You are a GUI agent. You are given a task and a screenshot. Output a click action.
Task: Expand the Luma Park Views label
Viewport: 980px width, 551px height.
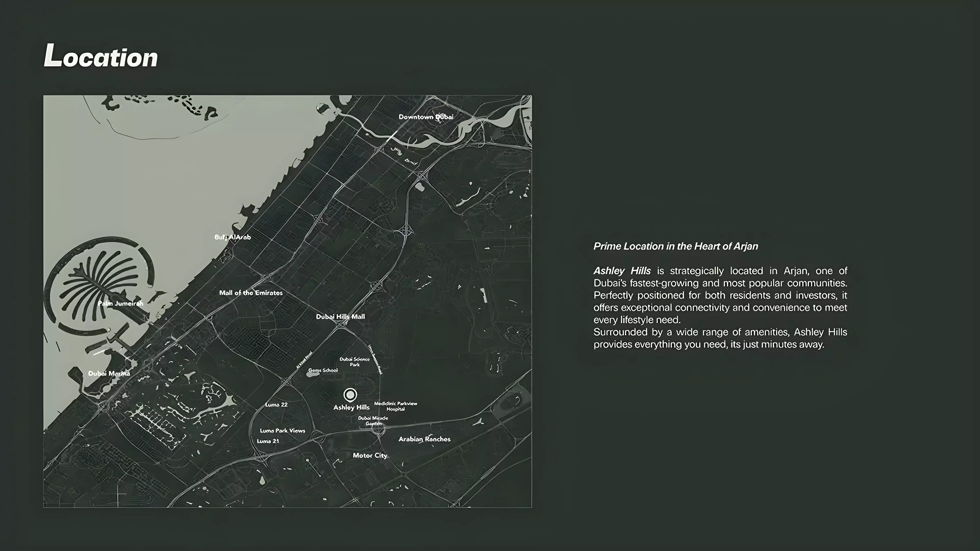click(x=282, y=431)
